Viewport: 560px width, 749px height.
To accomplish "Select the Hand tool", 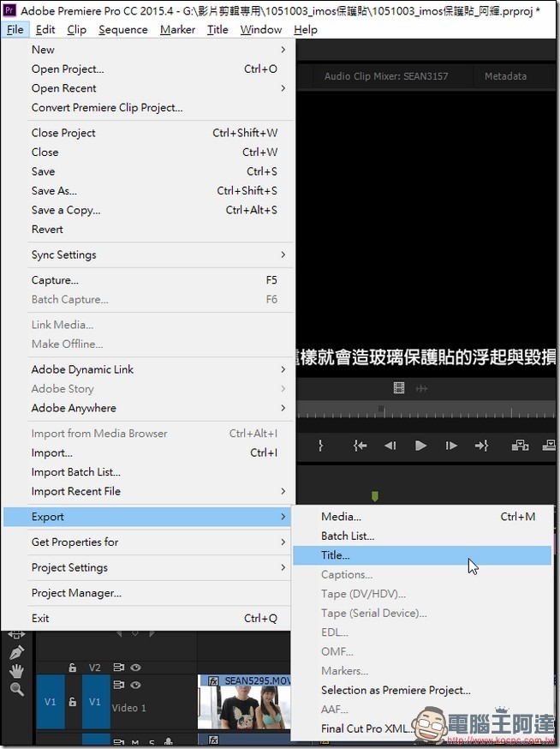I will 17,671.
